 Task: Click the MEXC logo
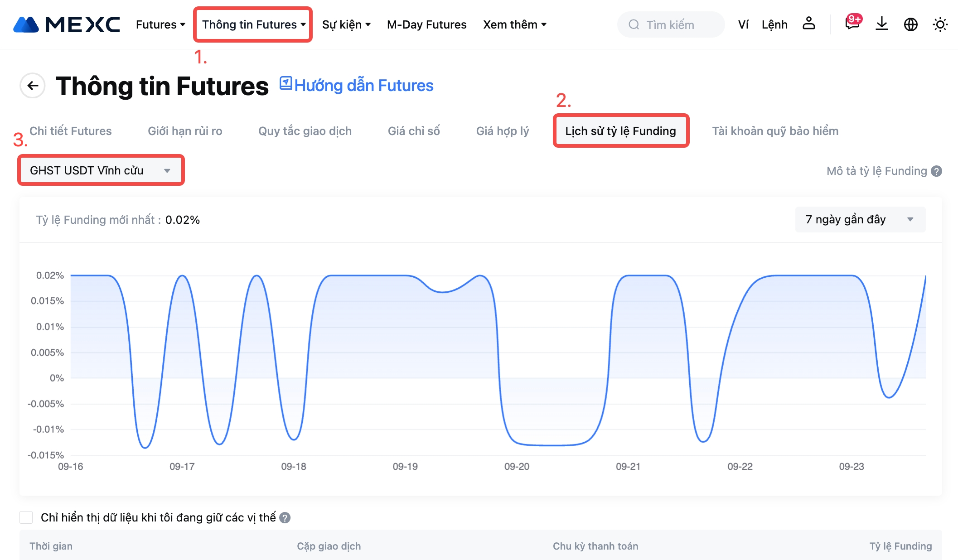(67, 24)
